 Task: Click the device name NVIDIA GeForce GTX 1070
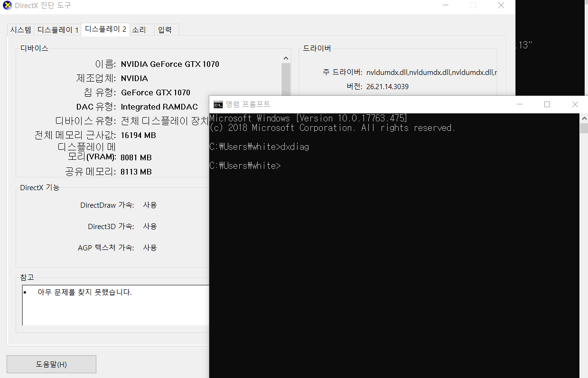(170, 64)
